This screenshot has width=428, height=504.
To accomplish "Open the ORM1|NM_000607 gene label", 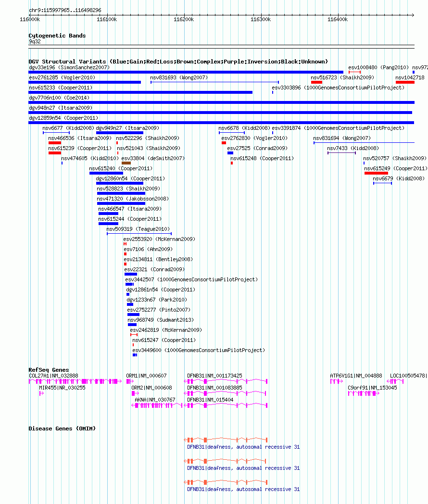I will (147, 376).
